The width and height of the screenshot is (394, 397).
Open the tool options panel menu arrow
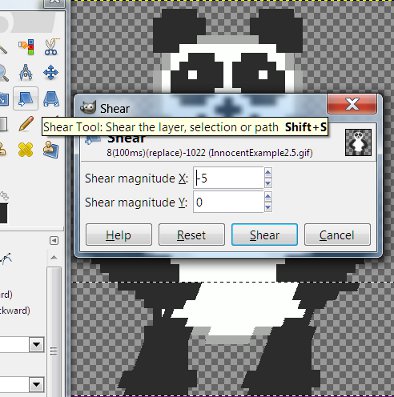click(x=54, y=240)
